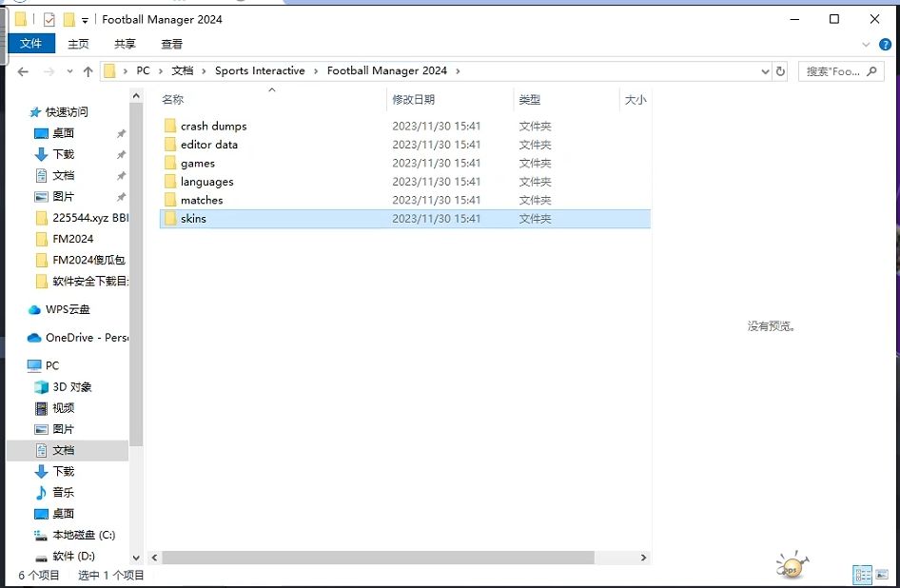Select the skins folder
Image resolution: width=900 pixels, height=588 pixels.
404,219
